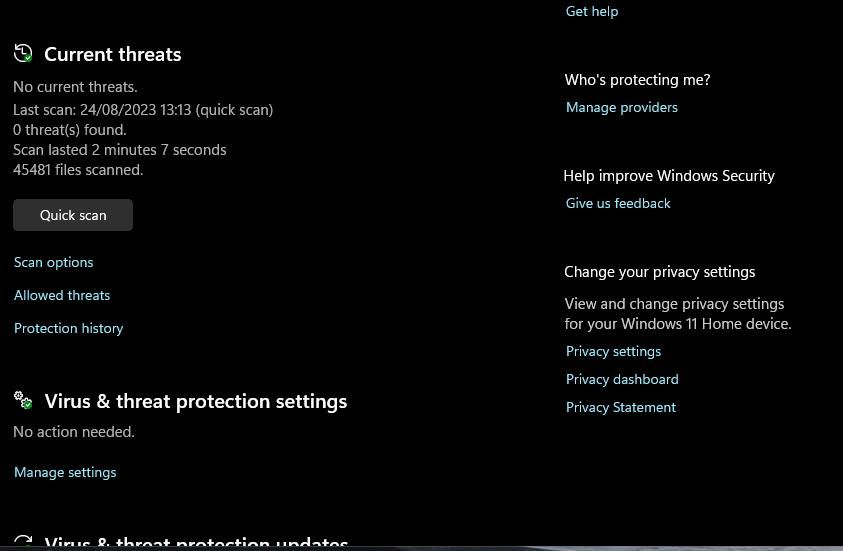Click the Who's protecting me? heading

click(x=637, y=80)
